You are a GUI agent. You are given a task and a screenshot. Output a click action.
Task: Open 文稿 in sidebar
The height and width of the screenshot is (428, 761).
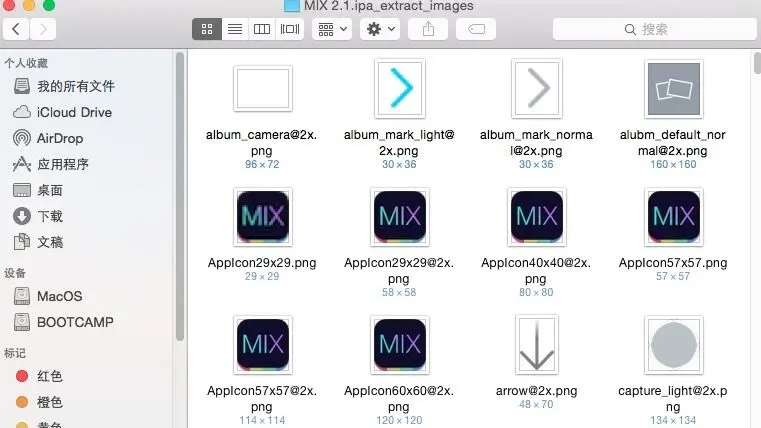38,242
